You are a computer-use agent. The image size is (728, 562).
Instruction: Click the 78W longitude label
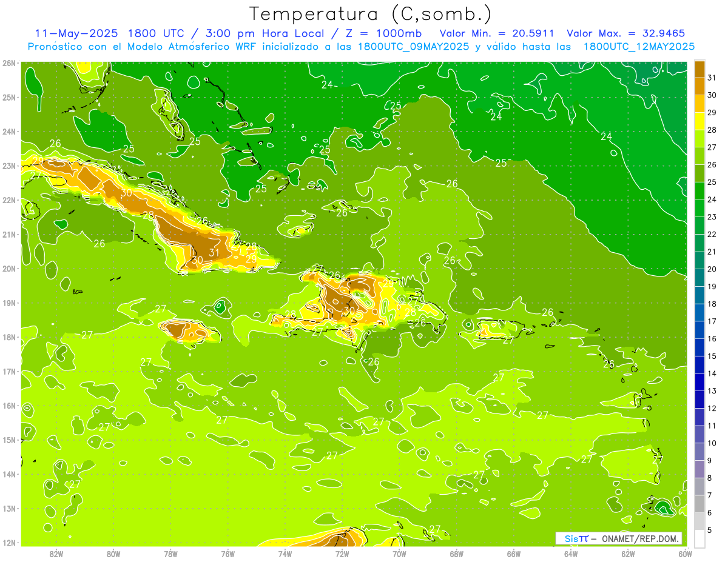click(170, 553)
